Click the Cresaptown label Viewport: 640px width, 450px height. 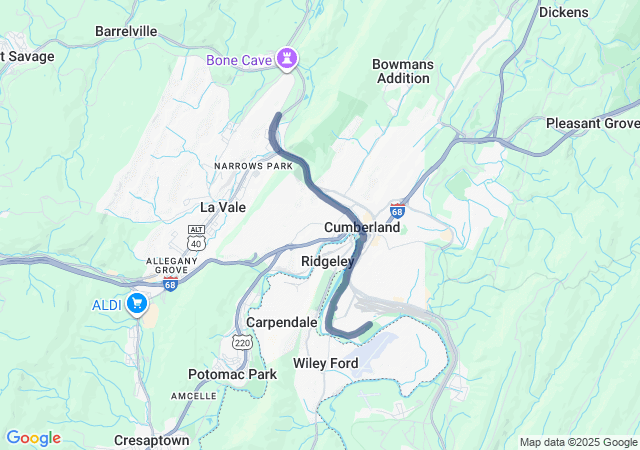tap(151, 440)
